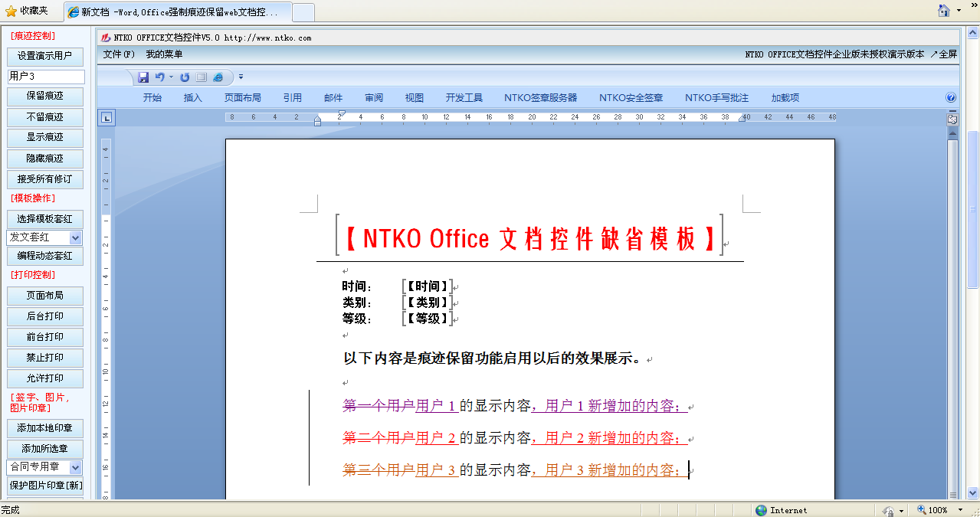Viewport: 980px width, 517px height.
Task: Click the 保护图片印章[新] button
Action: pyautogui.click(x=45, y=486)
